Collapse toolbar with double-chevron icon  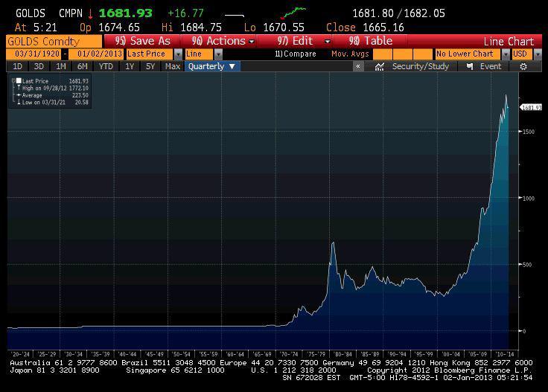pos(358,66)
